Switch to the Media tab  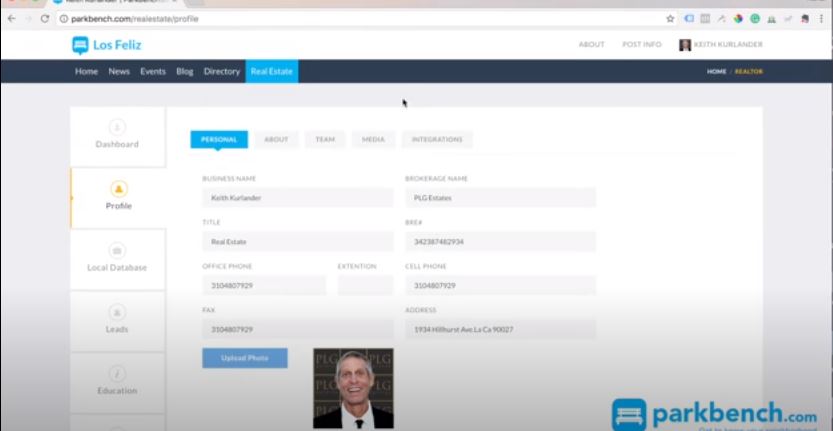tap(373, 139)
